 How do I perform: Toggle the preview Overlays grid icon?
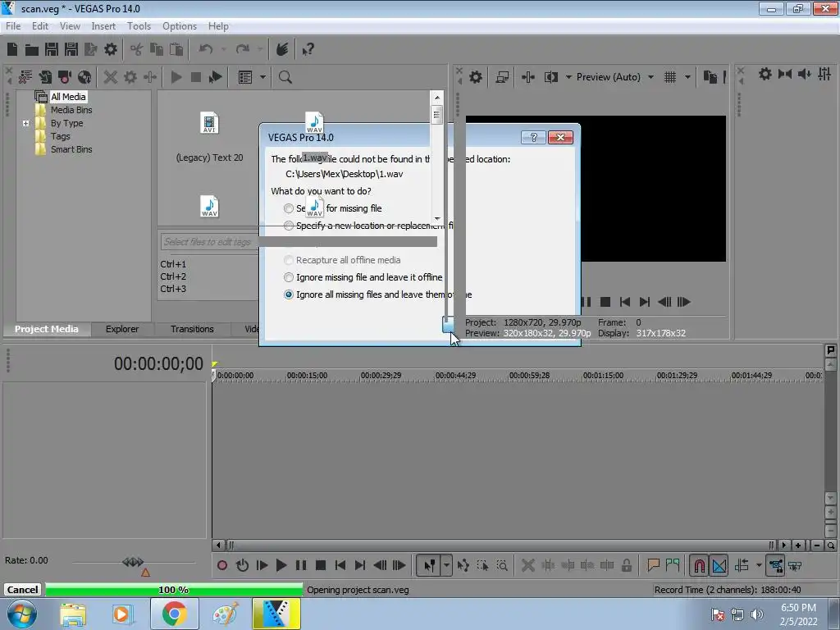click(x=670, y=77)
